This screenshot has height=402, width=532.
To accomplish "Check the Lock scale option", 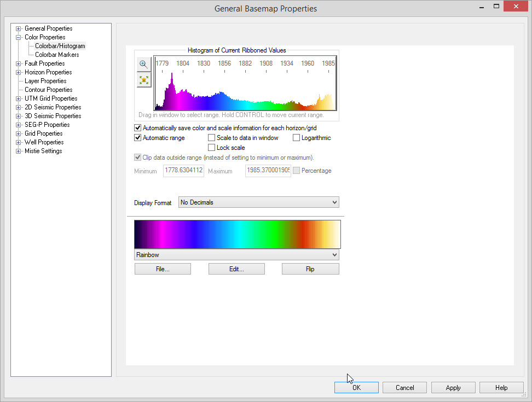I will tap(212, 148).
